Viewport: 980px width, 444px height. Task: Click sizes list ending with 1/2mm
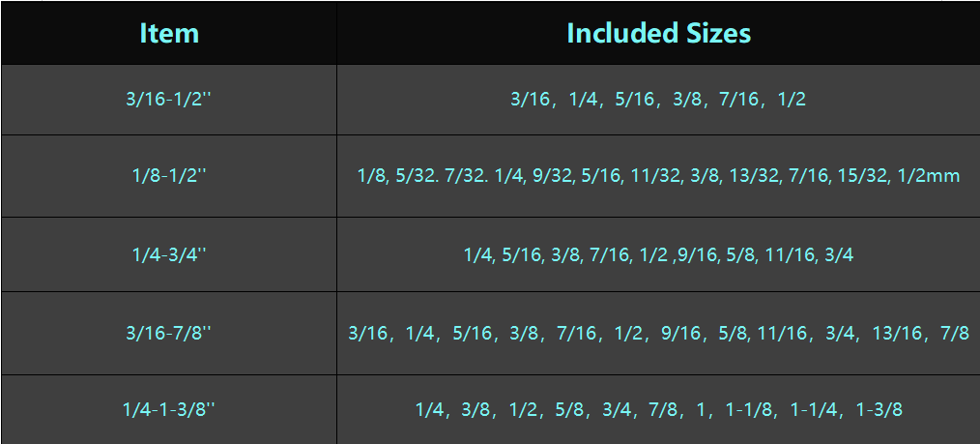coord(658,176)
